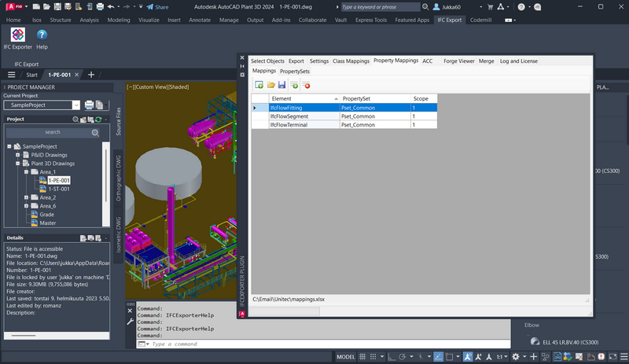
Task: Click the plus crosshair icon in status bar
Action: (x=534, y=357)
